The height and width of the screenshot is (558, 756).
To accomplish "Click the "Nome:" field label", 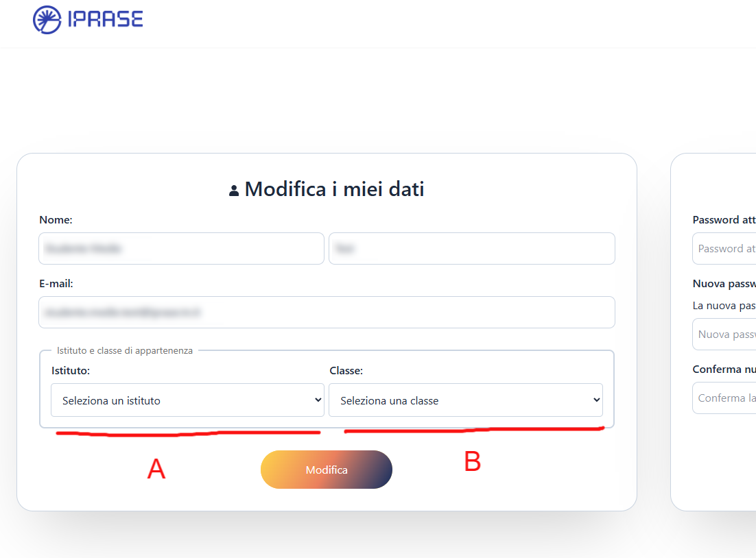I will 56,220.
